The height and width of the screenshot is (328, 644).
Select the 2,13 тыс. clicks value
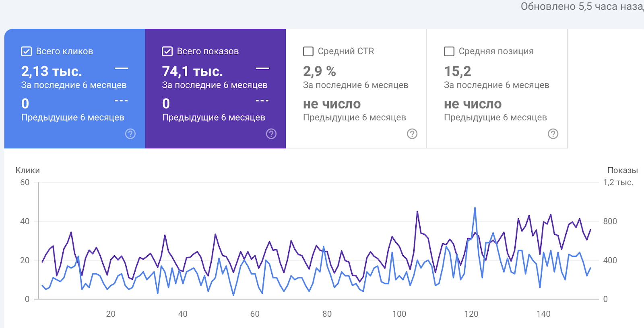point(52,72)
